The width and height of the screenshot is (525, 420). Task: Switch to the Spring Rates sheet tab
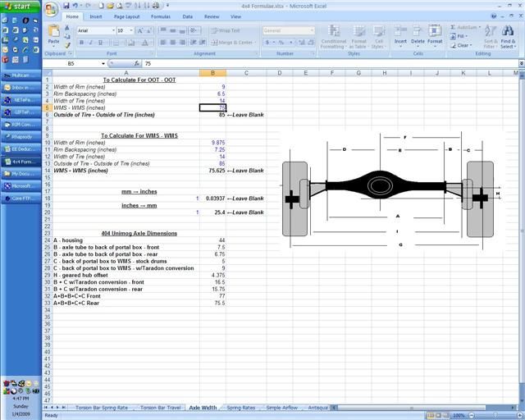coord(240,407)
